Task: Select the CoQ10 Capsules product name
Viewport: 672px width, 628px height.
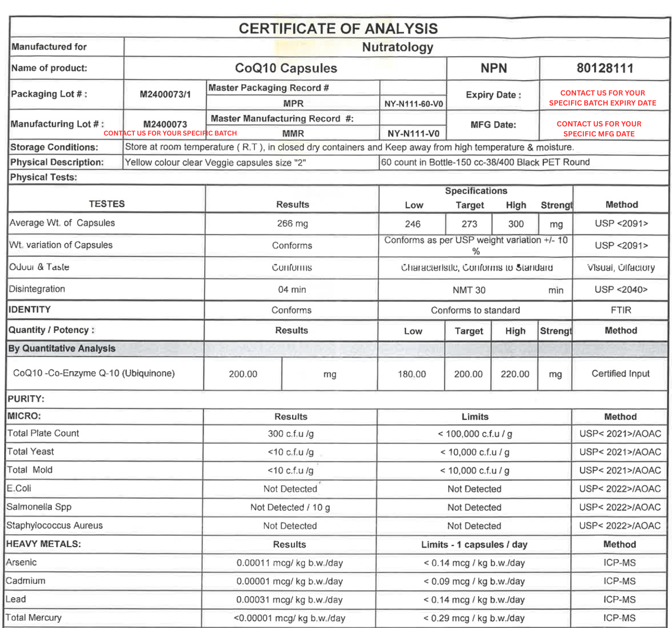Action: (x=286, y=68)
